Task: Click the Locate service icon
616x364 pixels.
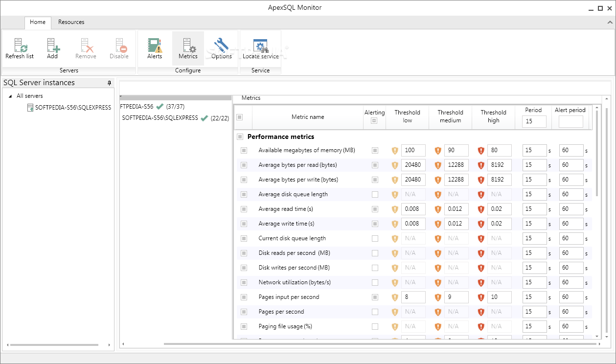Action: 261,45
